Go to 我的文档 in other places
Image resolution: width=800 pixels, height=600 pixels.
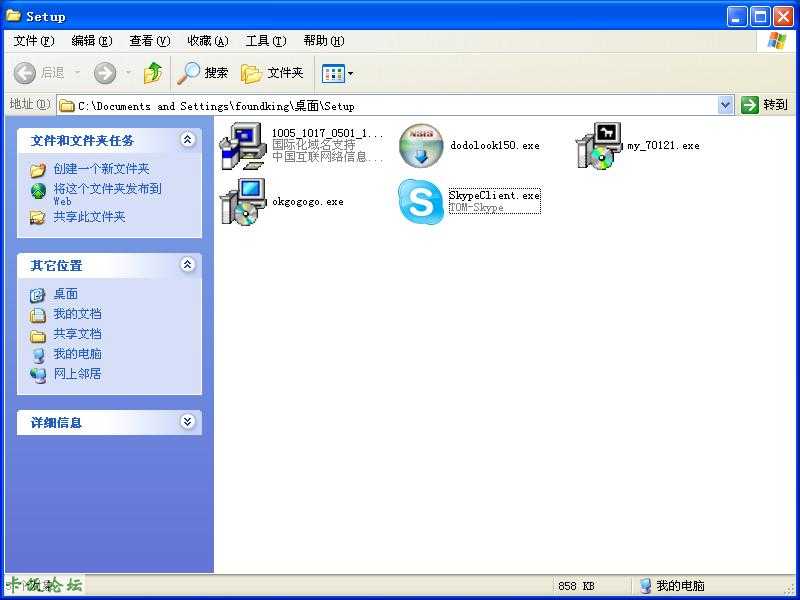78,314
